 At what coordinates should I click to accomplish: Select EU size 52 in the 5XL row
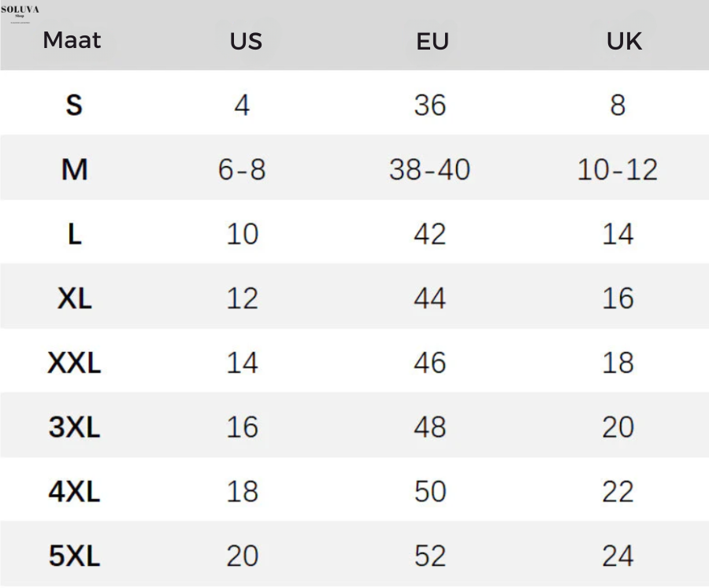point(429,557)
